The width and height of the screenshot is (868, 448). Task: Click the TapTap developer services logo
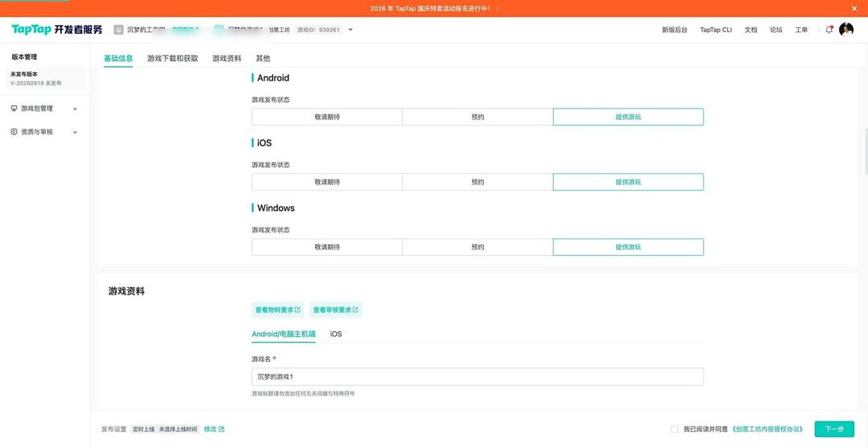click(56, 30)
